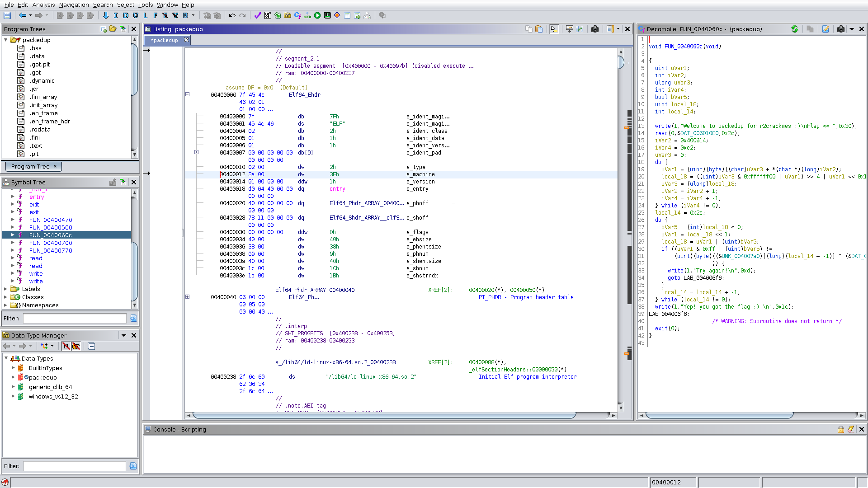Image resolution: width=868 pixels, height=488 pixels.
Task: Click the *packedup tab in listing
Action: [164, 40]
